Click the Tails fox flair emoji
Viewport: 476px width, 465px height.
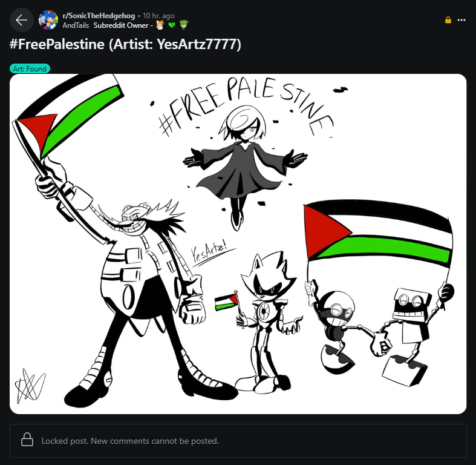click(160, 25)
